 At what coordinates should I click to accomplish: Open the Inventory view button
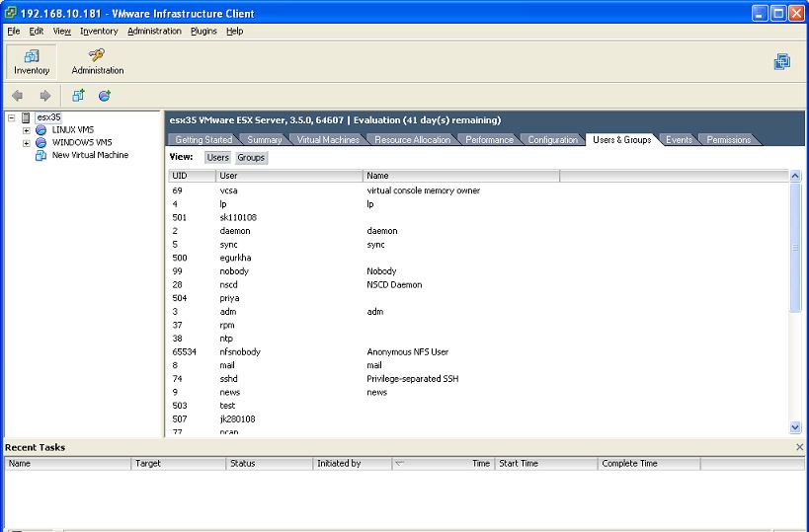click(31, 62)
